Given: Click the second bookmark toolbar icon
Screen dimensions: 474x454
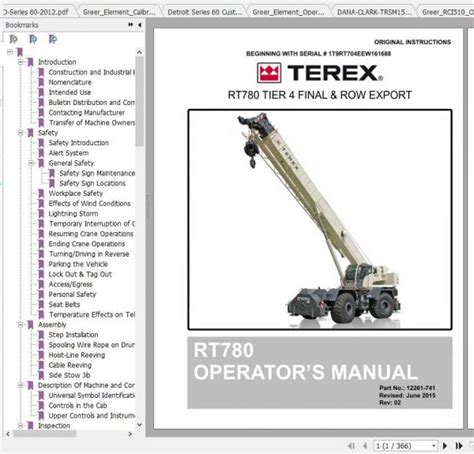Looking at the screenshot, I should [33, 39].
